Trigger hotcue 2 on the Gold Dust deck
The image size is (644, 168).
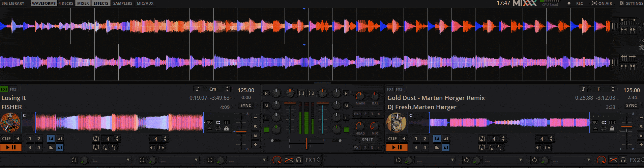(x=425, y=139)
